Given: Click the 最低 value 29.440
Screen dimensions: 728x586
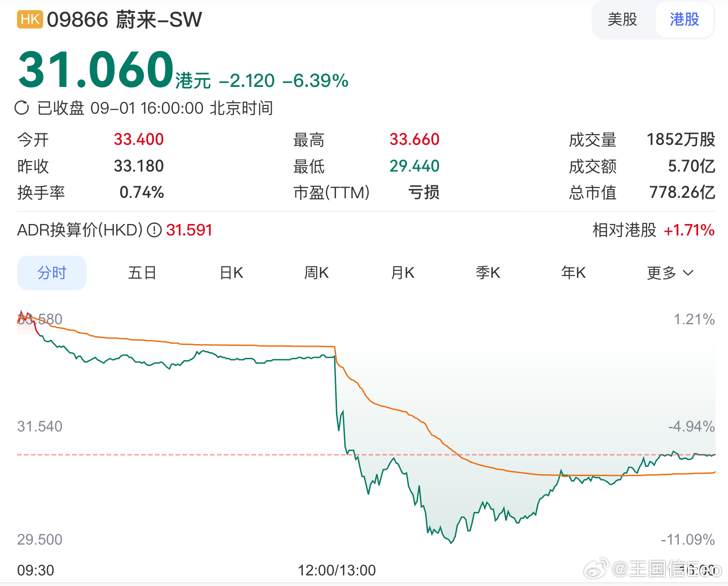Looking at the screenshot, I should point(415,166).
